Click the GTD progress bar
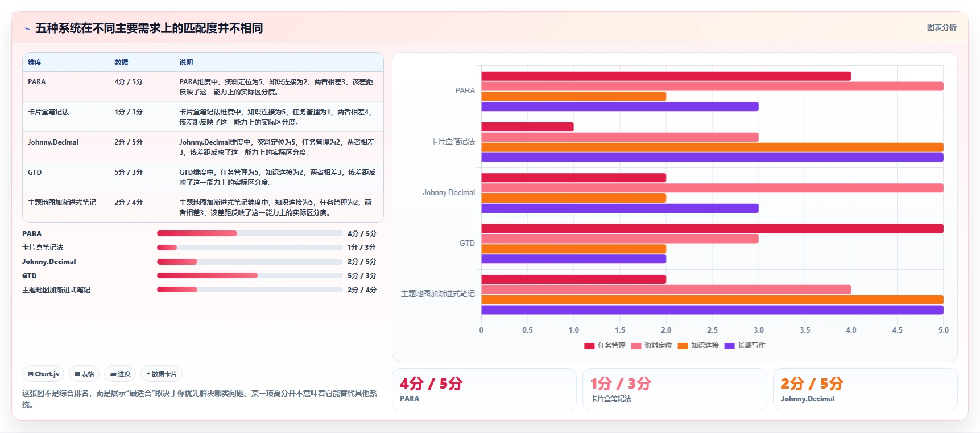Screen dimensions: 980x433 250,275
